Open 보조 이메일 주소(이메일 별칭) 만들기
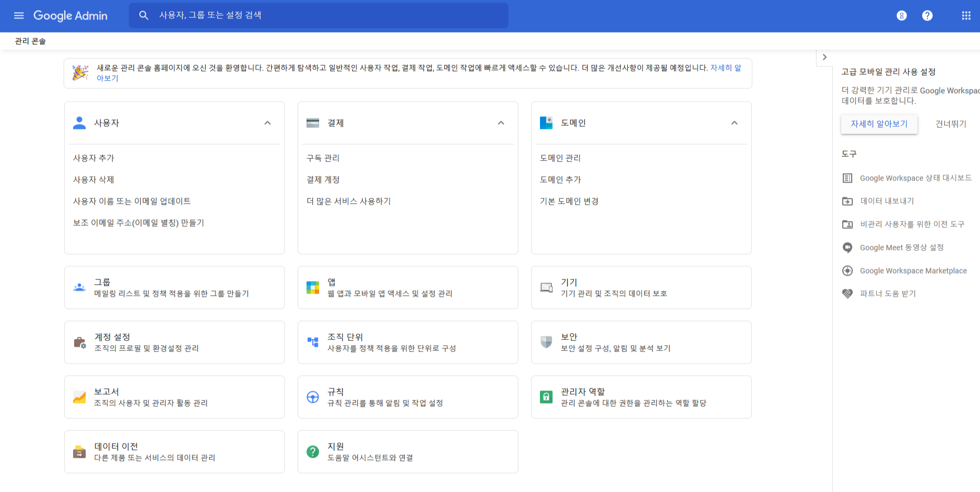The width and height of the screenshot is (980, 492). point(139,223)
